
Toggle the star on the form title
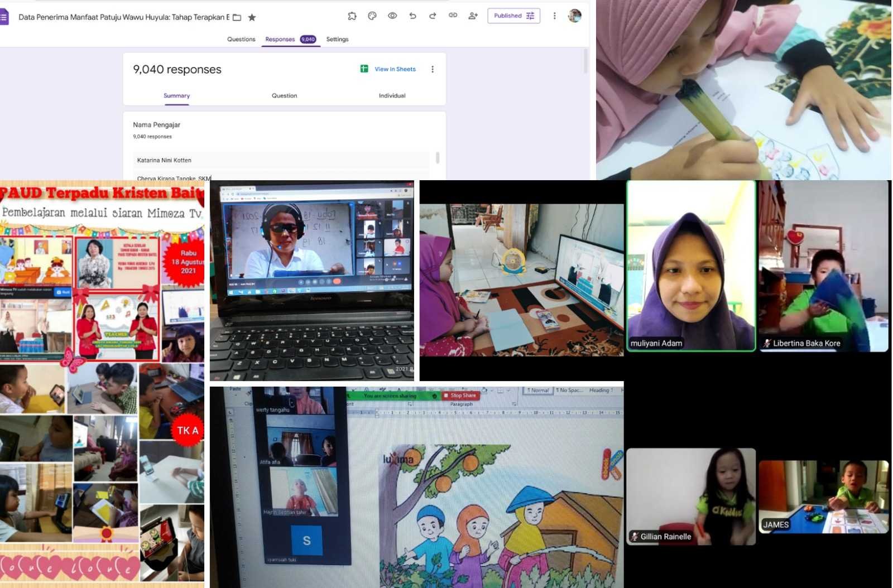[x=252, y=17]
